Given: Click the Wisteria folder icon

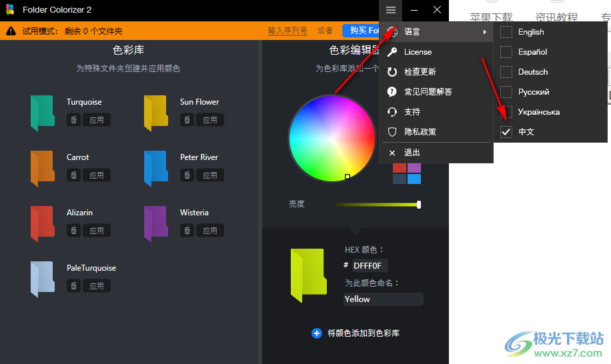Looking at the screenshot, I should [156, 223].
